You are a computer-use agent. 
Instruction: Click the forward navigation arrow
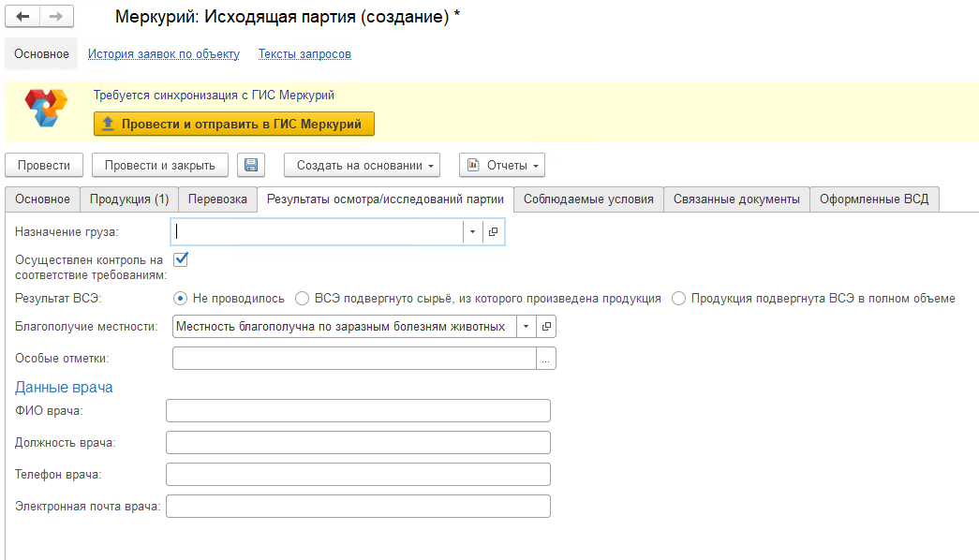pos(56,17)
